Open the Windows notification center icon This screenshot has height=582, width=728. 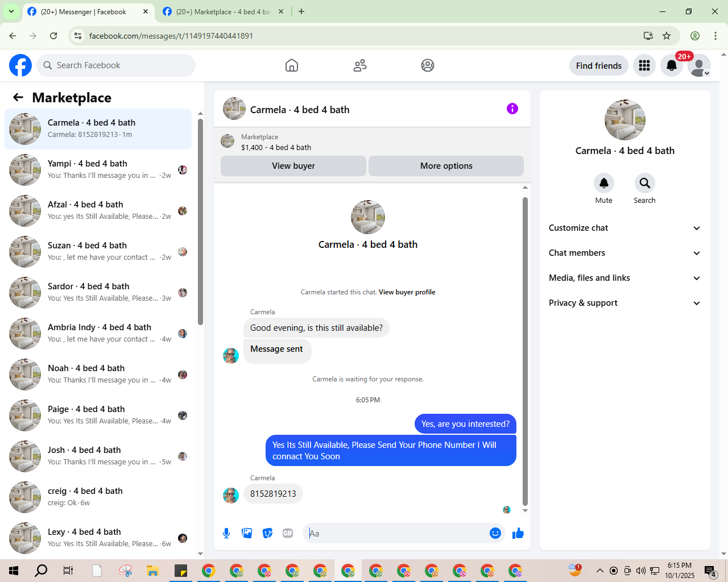click(x=710, y=571)
